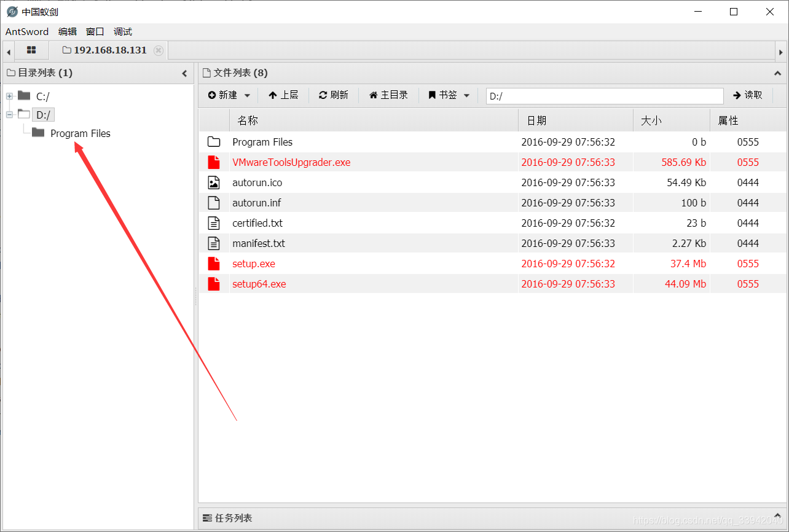
Task: Open the home grid icon tab
Action: [31, 50]
